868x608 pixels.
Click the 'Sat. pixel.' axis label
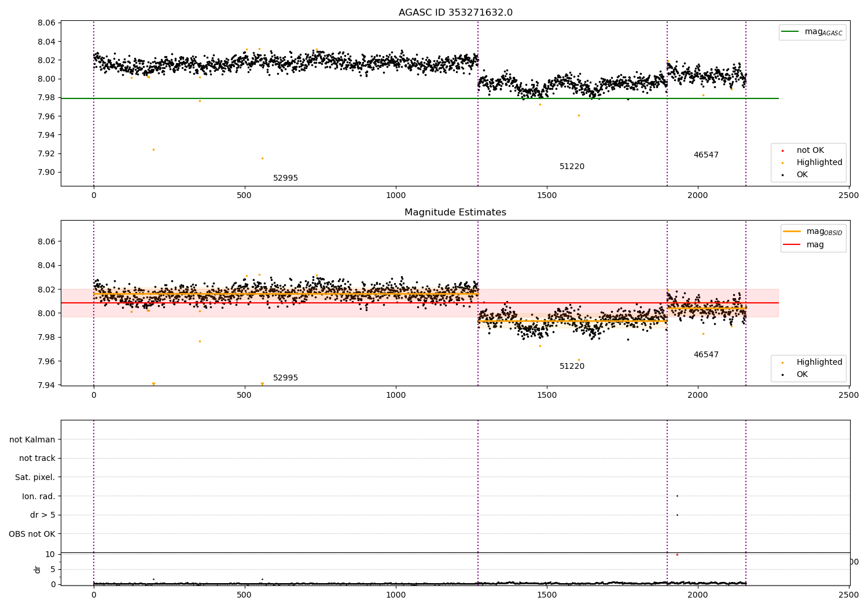pyautogui.click(x=35, y=477)
